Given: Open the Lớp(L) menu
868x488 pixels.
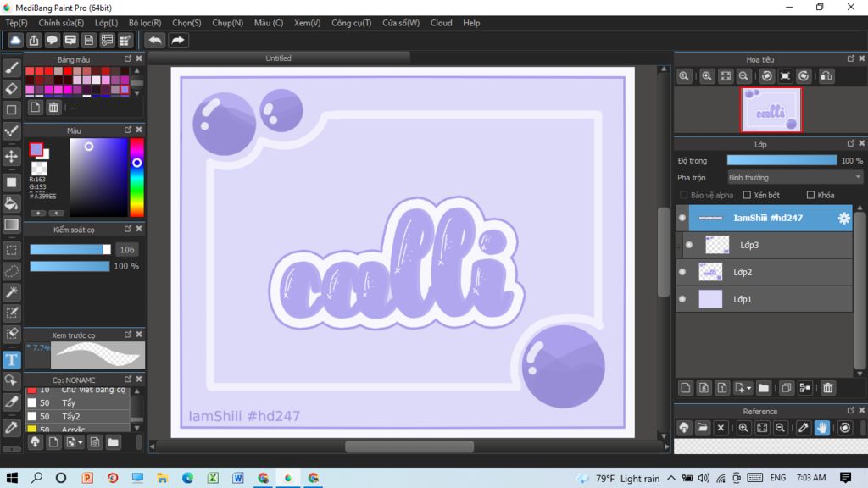Looking at the screenshot, I should point(106,23).
